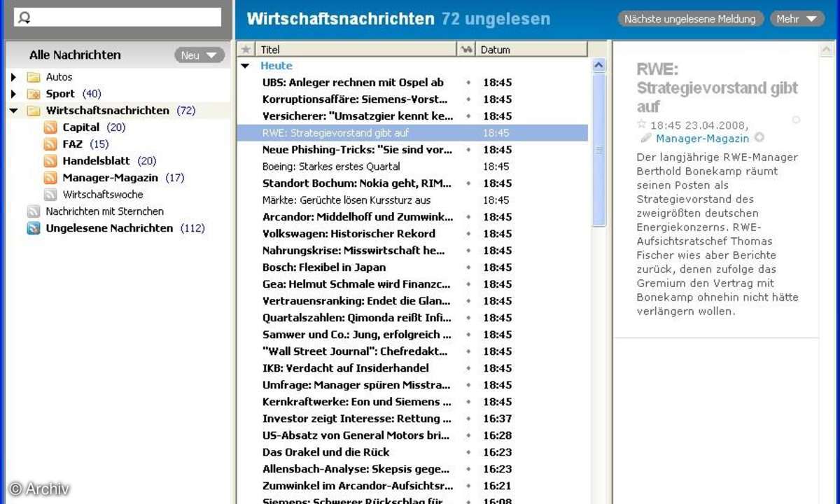Click the round icon after Manager-Magazin in preview
Image resolution: width=840 pixels, height=504 pixels.
pos(759,138)
